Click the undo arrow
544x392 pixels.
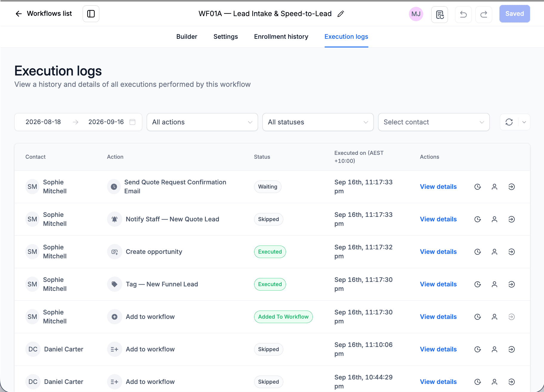(x=463, y=14)
